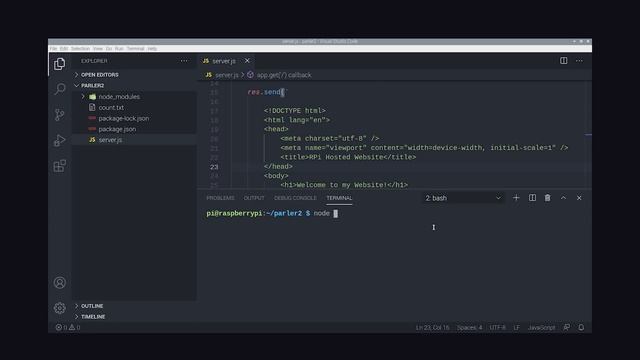Open the Explorer view in the activity bar
This screenshot has width=640, height=360.
60,64
